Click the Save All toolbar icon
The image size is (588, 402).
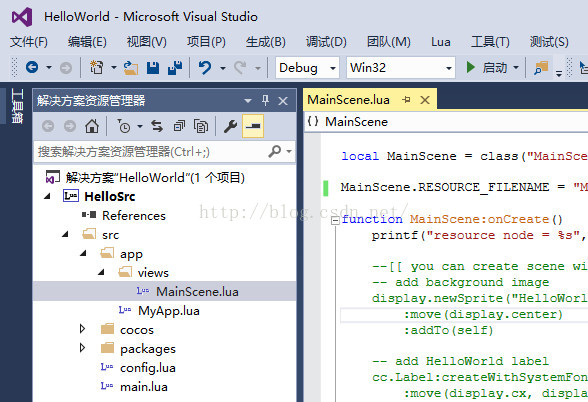pos(175,68)
